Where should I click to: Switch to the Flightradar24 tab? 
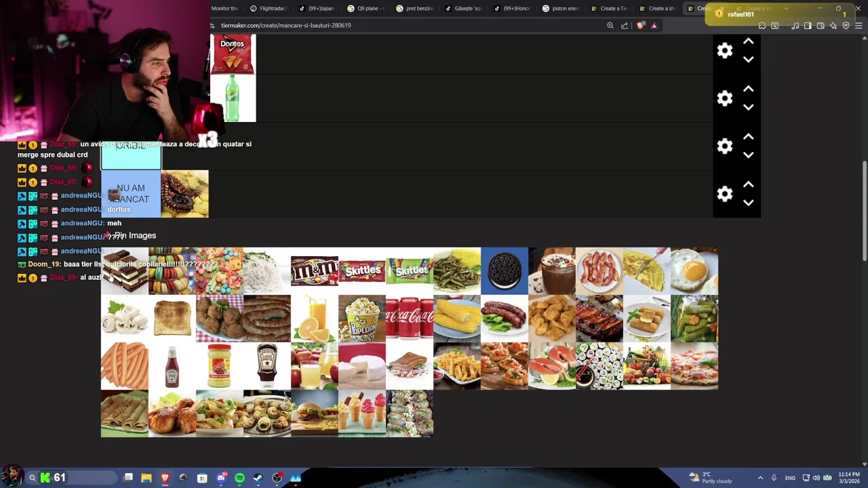click(x=269, y=8)
